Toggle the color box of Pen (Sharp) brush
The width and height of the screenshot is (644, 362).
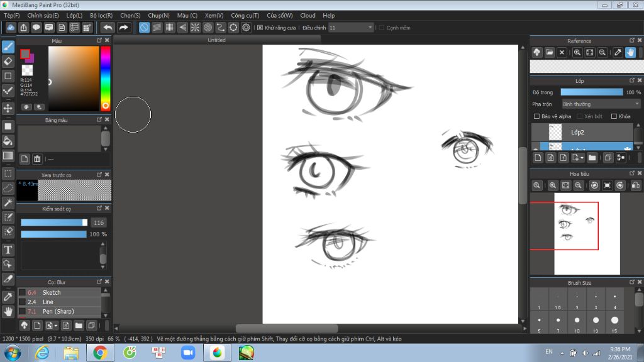(x=22, y=312)
